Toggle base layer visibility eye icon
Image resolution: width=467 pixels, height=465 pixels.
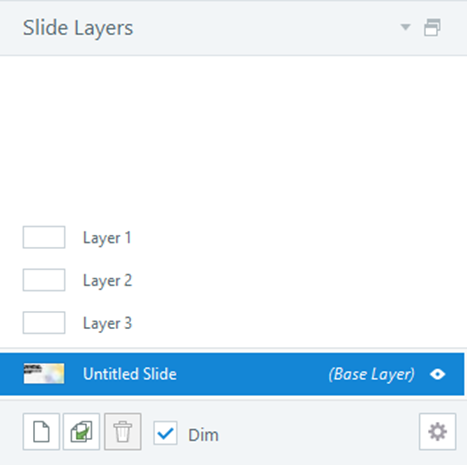click(x=437, y=374)
